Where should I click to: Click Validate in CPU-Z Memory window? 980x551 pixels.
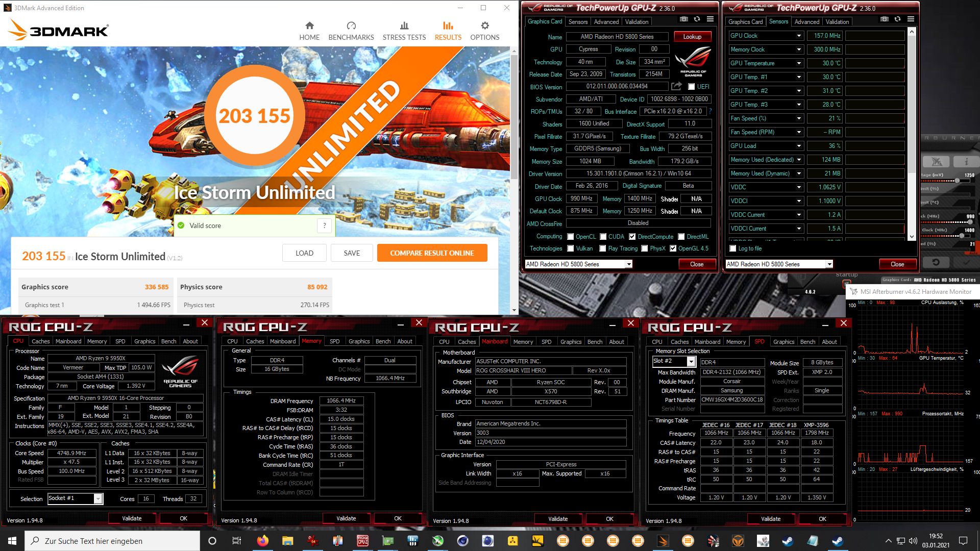pos(346,518)
